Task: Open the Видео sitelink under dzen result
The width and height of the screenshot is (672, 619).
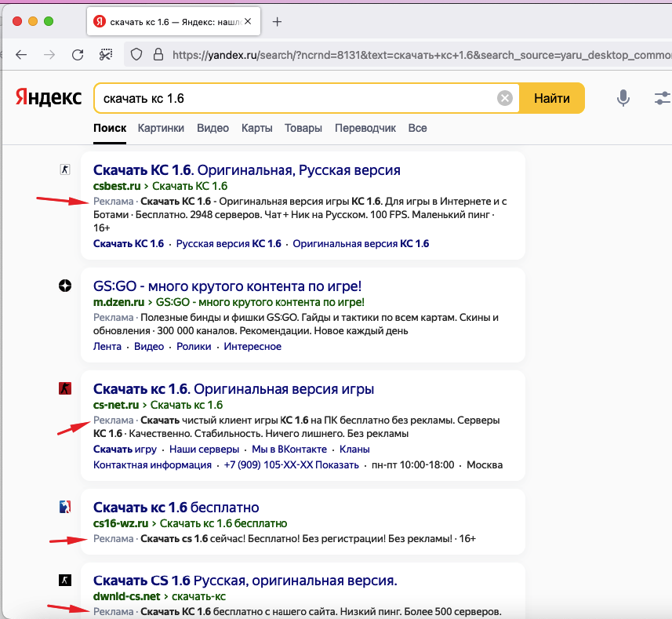Action: 149,346
